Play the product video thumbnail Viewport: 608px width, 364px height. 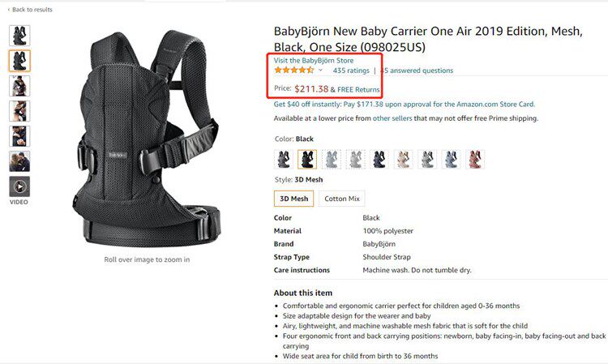coord(19,186)
